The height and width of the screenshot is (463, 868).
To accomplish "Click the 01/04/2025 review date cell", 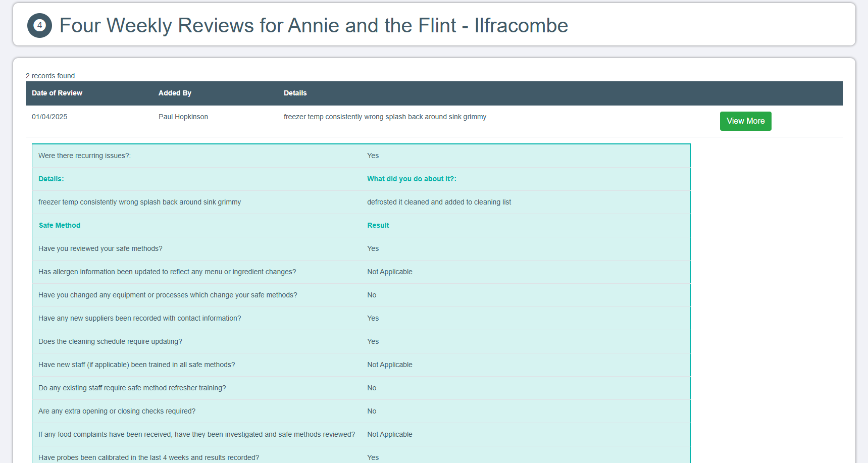I will [49, 117].
